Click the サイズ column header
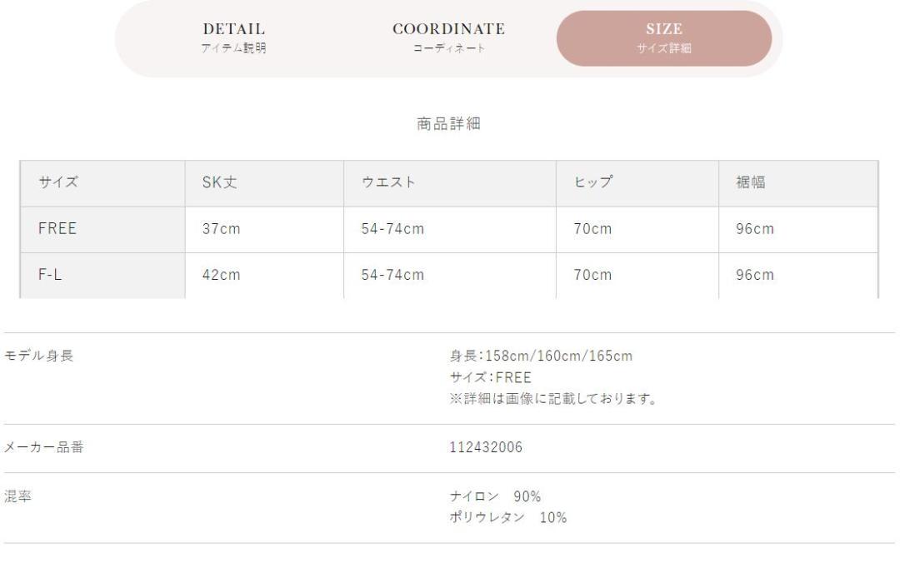 pos(102,183)
